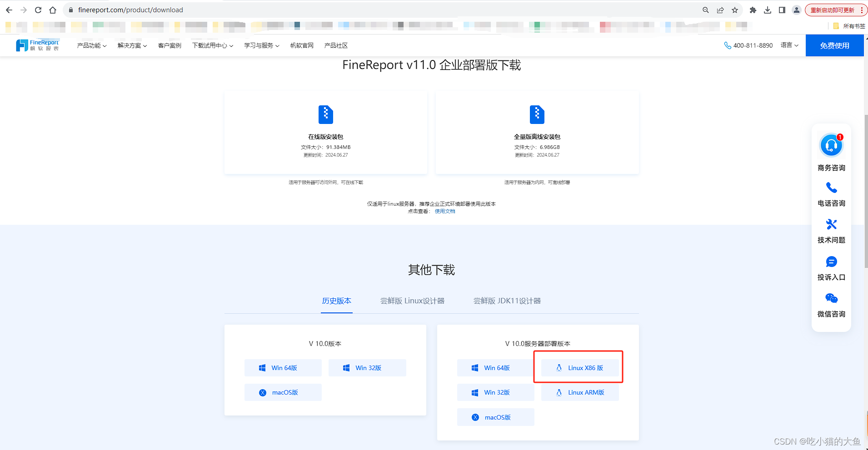Switch to the 尝鲜版 JDK11设计器 tab
This screenshot has height=450, width=868.
point(507,301)
